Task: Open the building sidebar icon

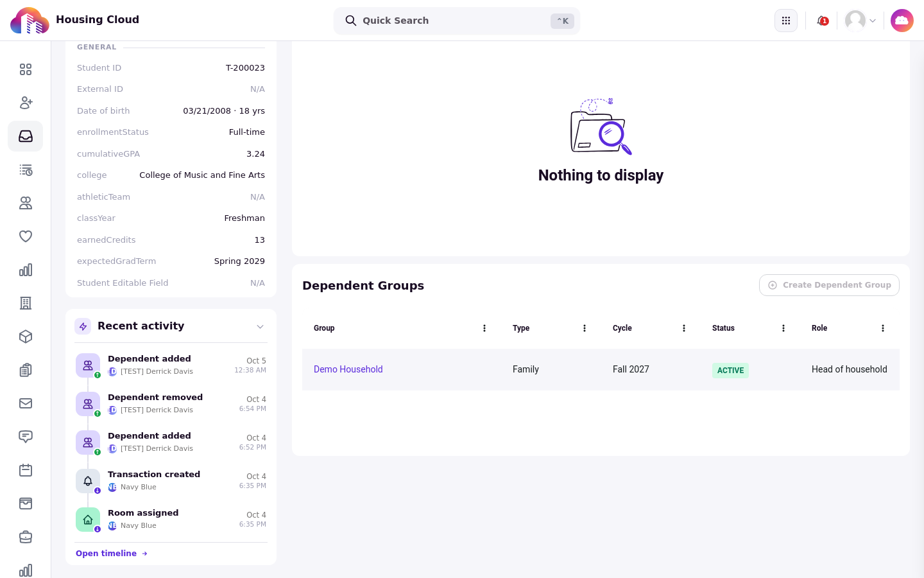Action: [x=26, y=303]
